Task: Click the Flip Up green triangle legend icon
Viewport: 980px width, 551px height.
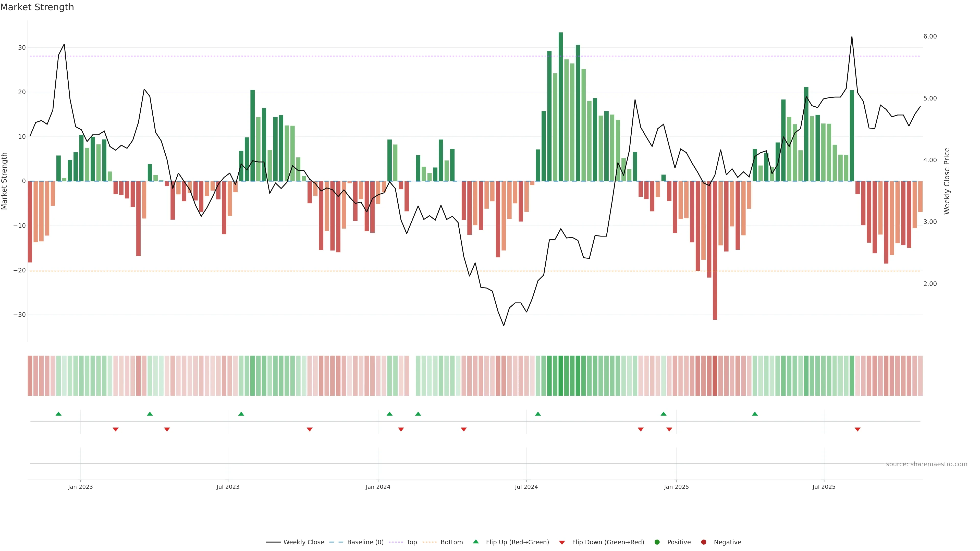Action: tap(475, 542)
